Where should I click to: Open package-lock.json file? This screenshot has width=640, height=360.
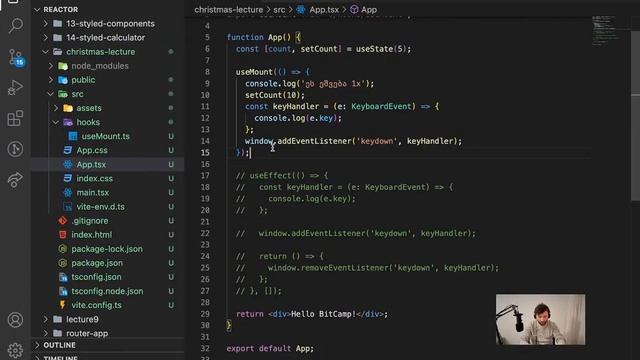(107, 249)
